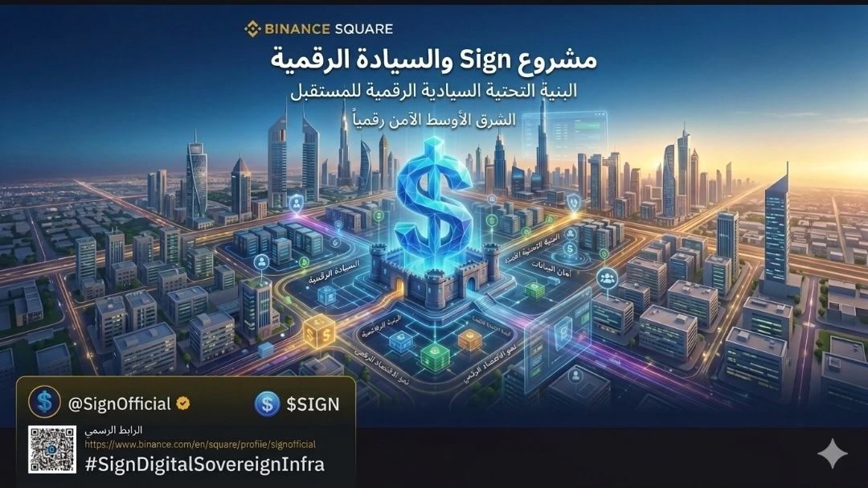This screenshot has height=488, width=868.
Task: Open the binance.com signofficial profile link
Action: (200, 445)
